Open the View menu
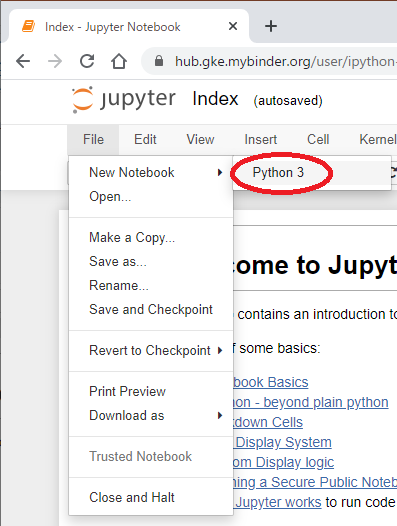This screenshot has width=397, height=526. [200, 140]
